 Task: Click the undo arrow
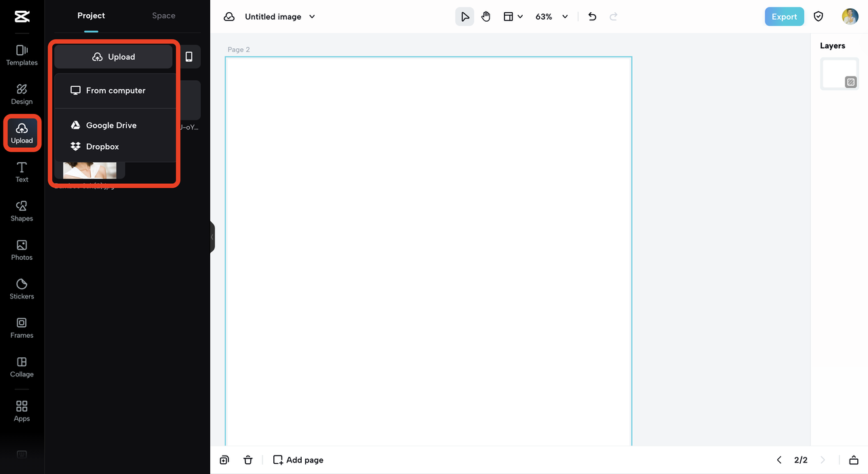[592, 17]
